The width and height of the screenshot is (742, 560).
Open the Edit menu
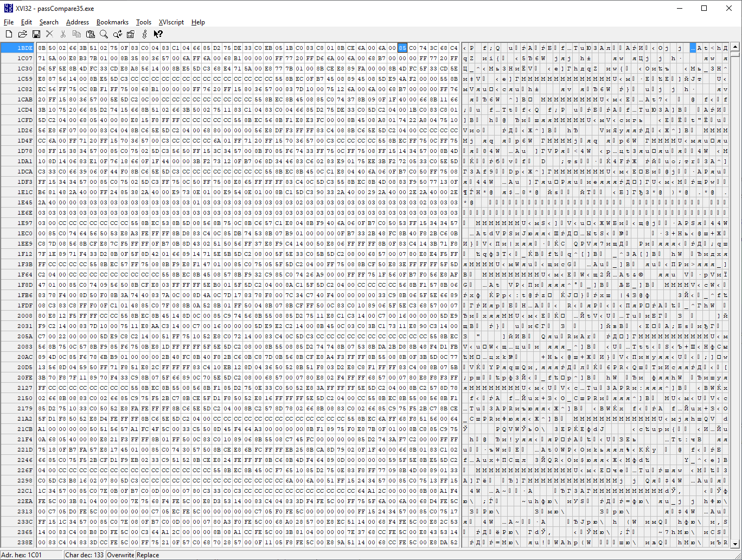pos(27,22)
